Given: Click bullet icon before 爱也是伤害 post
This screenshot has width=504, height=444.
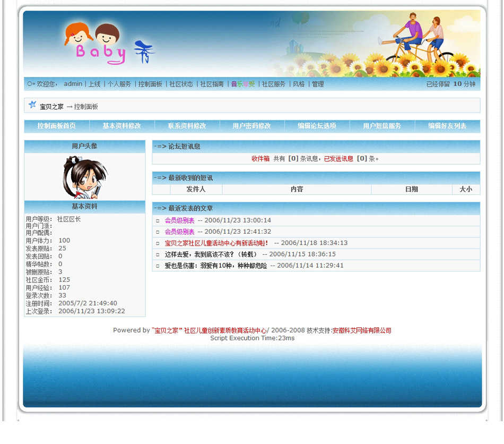Looking at the screenshot, I should pyautogui.click(x=158, y=266).
